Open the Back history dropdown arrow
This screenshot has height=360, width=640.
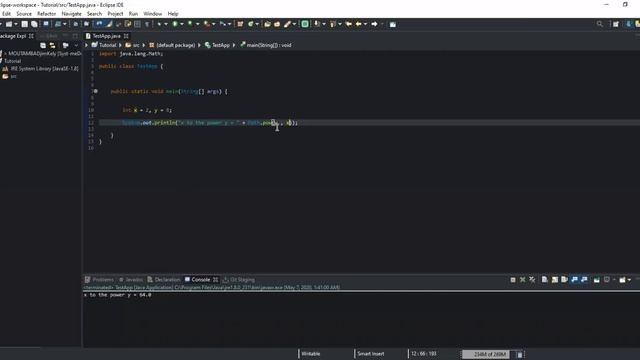click(x=365, y=24)
